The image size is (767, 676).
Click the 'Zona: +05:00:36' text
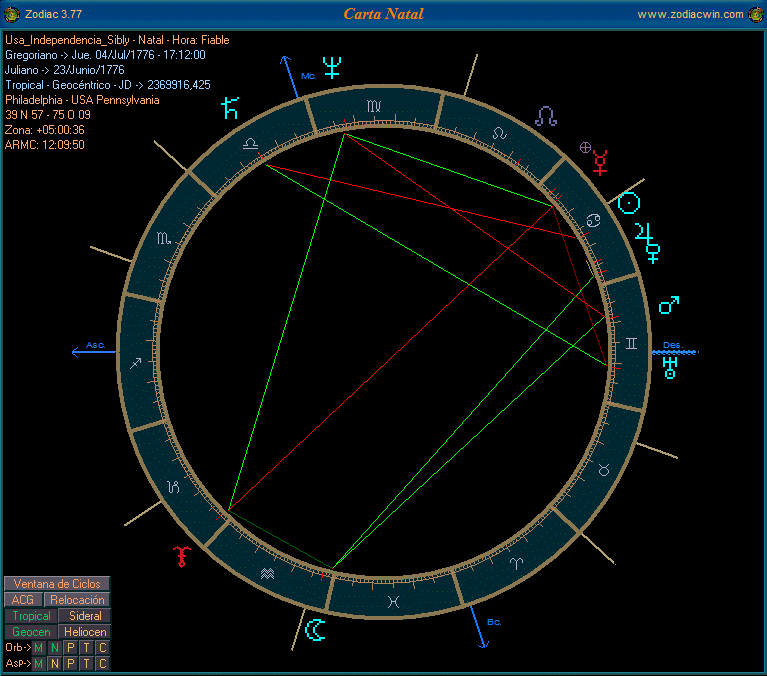[45, 130]
